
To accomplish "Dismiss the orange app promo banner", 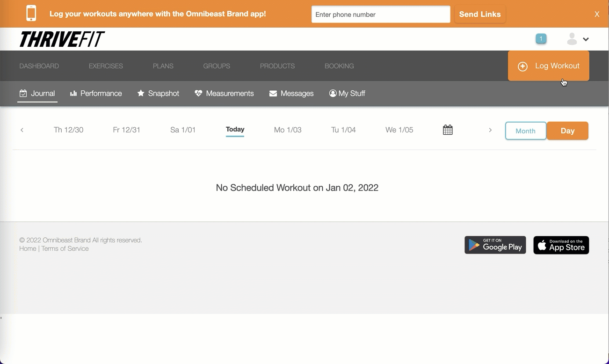I will (597, 15).
